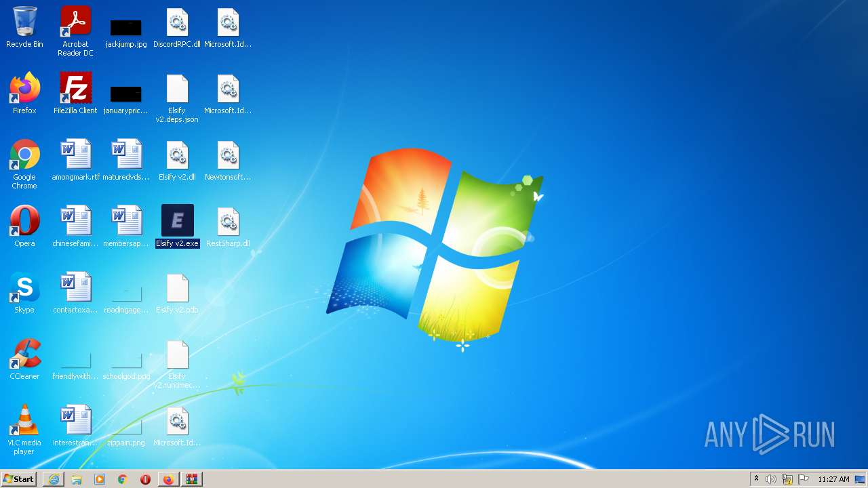The height and width of the screenshot is (488, 868).
Task: Select interestran... Word document
Action: coord(75,426)
